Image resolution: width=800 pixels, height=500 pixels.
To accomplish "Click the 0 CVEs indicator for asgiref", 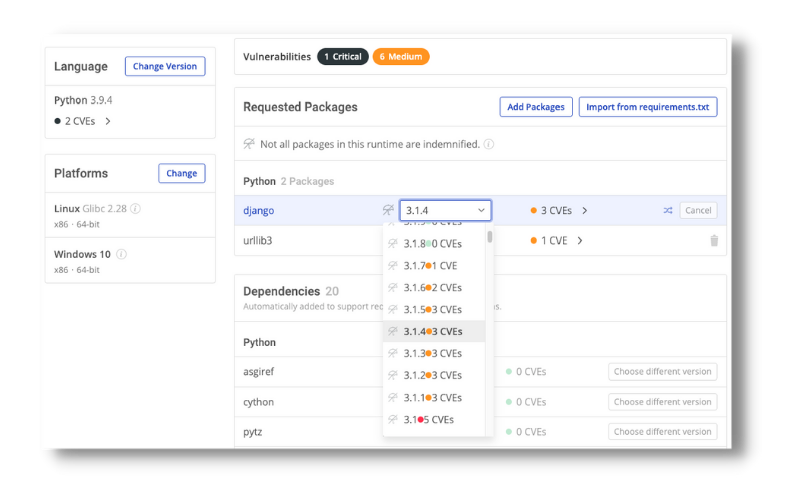I will coord(526,372).
